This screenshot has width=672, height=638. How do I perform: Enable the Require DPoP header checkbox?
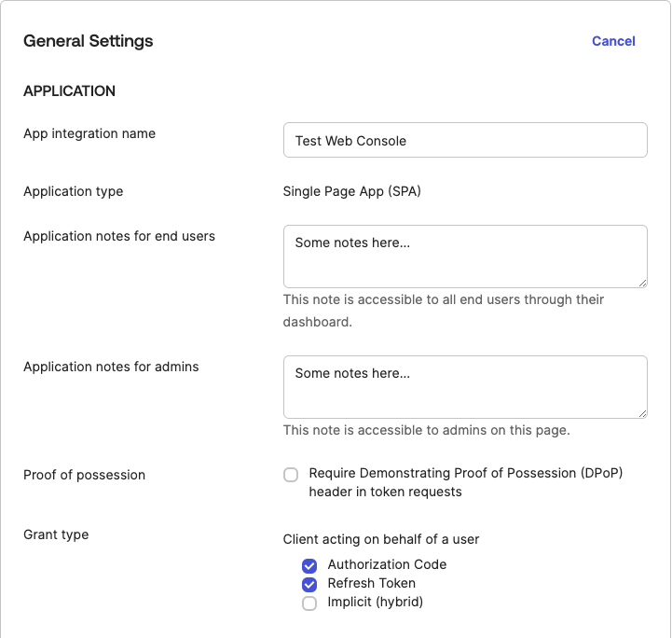click(291, 475)
